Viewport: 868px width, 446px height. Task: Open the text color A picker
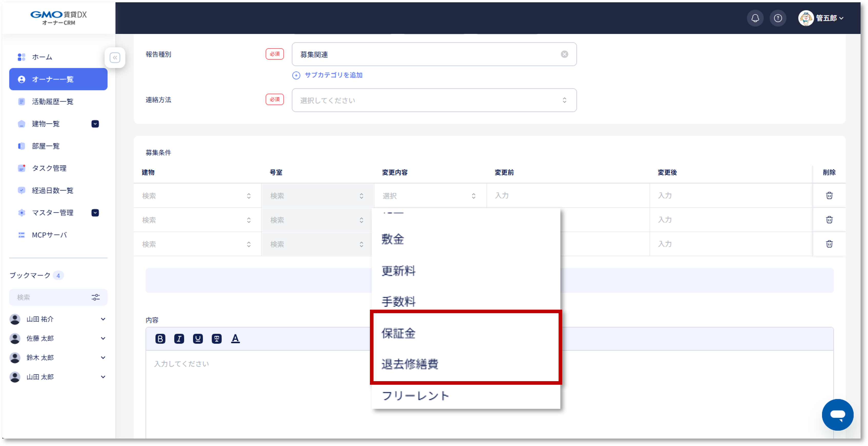tap(235, 339)
